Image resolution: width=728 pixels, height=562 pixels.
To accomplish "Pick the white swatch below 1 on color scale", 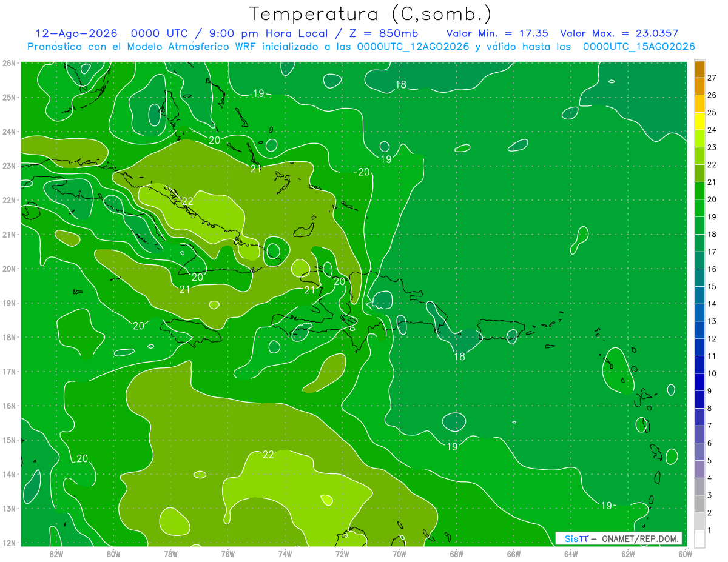I will [x=699, y=538].
